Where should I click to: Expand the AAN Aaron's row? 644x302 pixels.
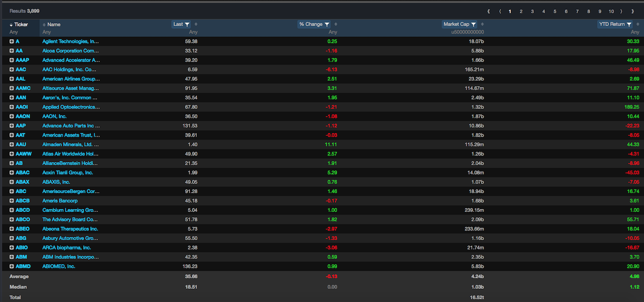[12, 97]
